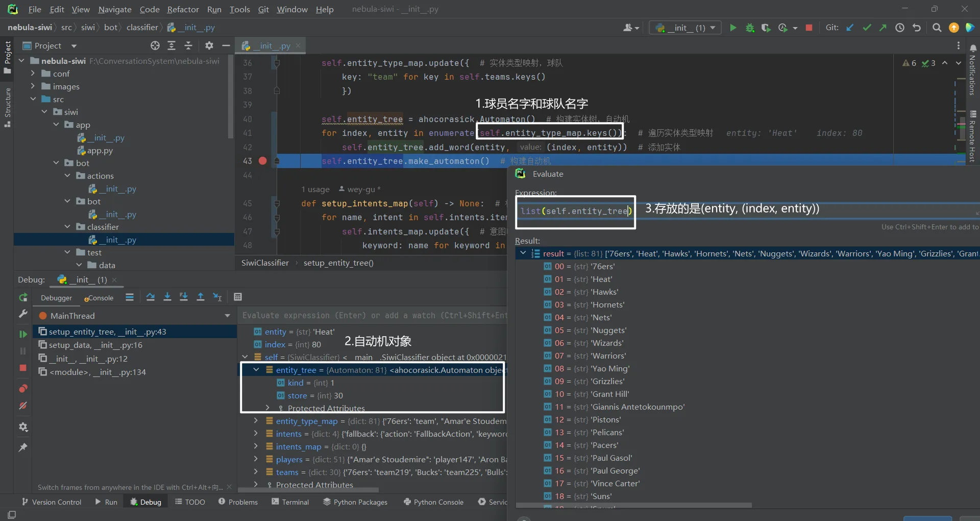Open Evaluate Expression calculator icon
Image resolution: width=980 pixels, height=521 pixels.
[x=237, y=297]
